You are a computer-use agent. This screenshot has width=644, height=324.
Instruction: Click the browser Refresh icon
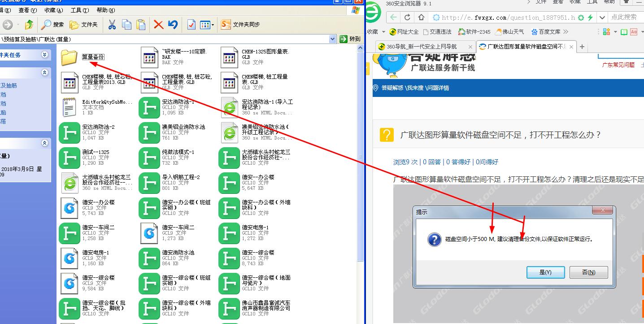407,17
